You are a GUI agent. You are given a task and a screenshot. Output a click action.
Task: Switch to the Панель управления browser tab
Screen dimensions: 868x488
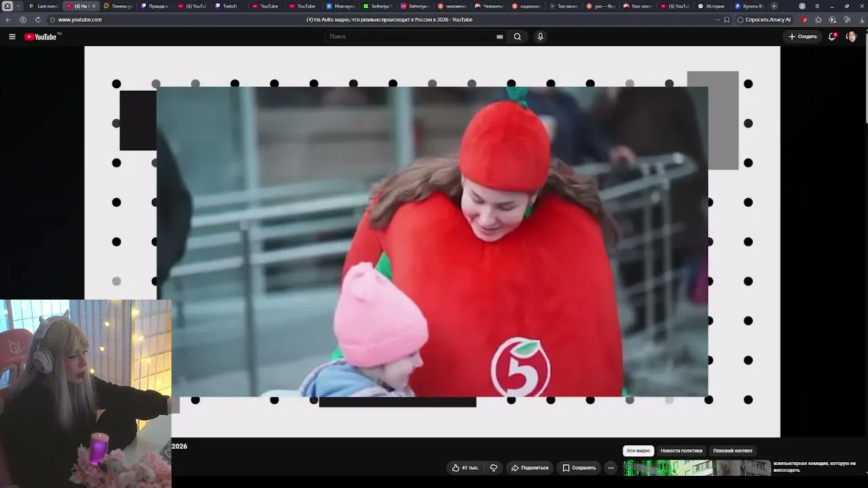pyautogui.click(x=118, y=6)
